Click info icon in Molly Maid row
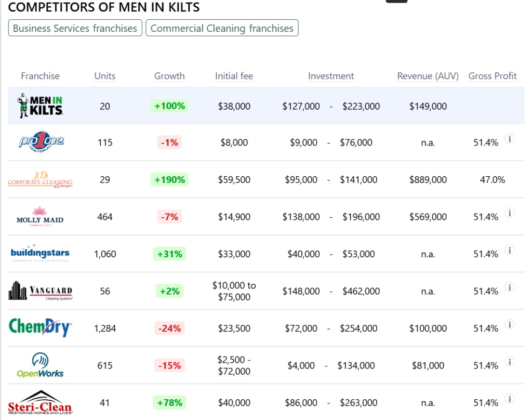The width and height of the screenshot is (532, 420). [x=509, y=213]
